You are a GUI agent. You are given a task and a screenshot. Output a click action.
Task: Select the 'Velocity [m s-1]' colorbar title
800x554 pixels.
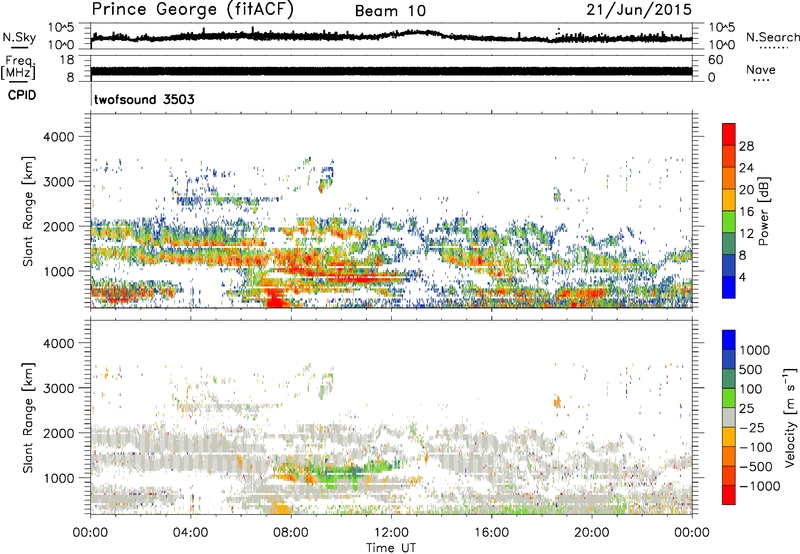pos(790,417)
